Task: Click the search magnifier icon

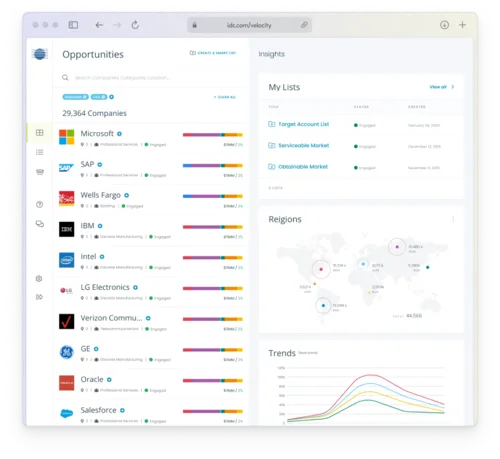Action: click(65, 77)
